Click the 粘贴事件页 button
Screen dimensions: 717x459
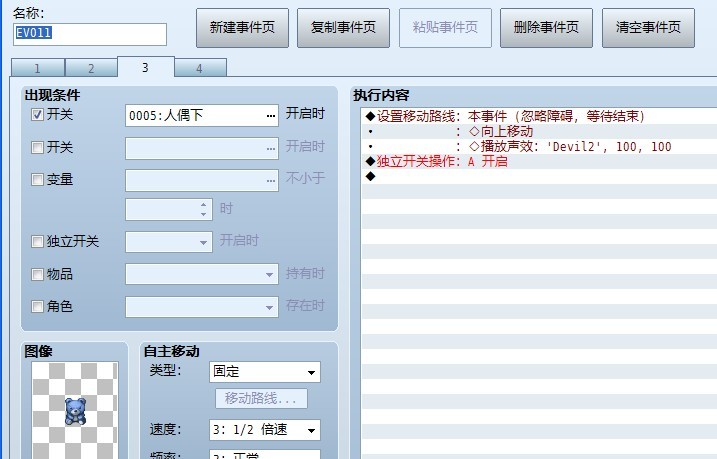(x=445, y=27)
